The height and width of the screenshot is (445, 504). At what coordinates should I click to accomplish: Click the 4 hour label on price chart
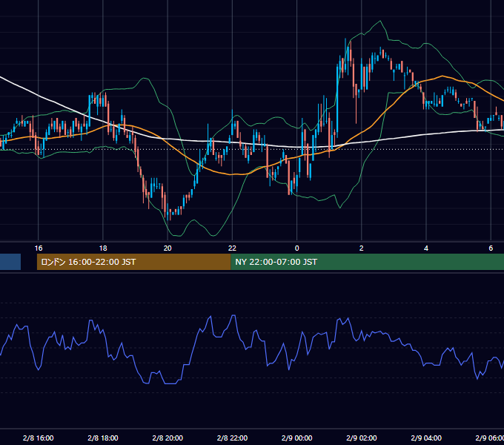tap(426, 248)
